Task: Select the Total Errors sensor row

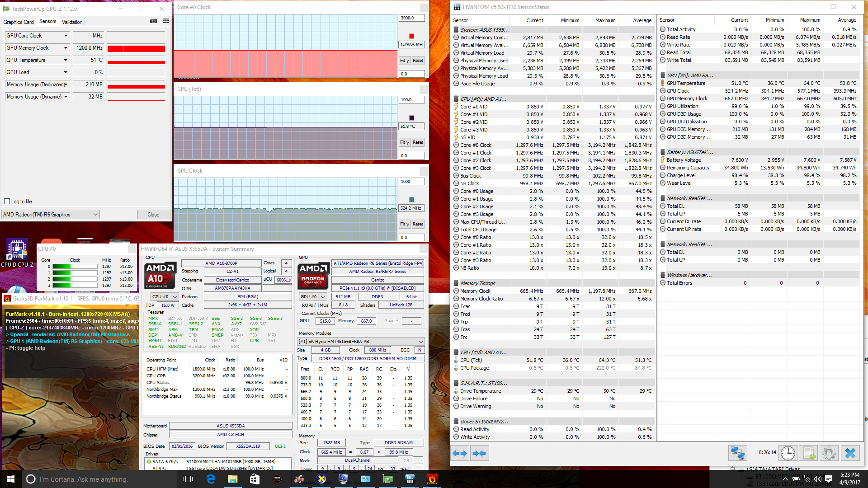Action: pos(759,283)
